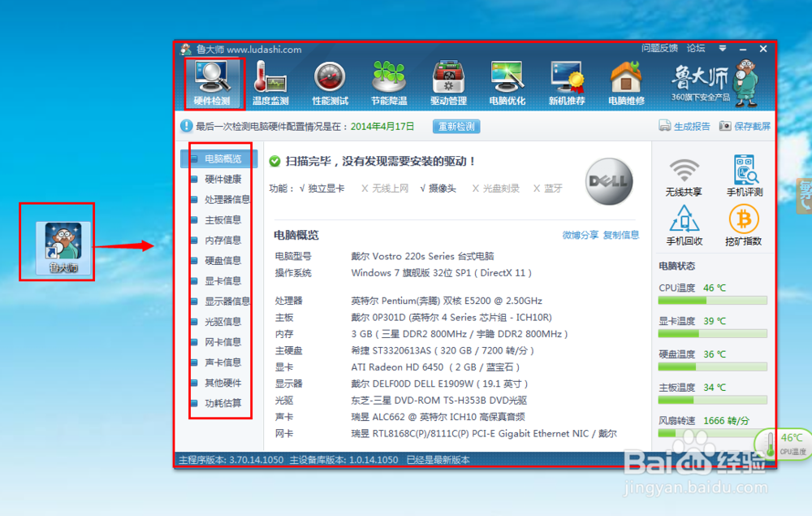Click the 独立显卡 feature indicator
Image resolution: width=812 pixels, height=516 pixels.
tap(322, 189)
